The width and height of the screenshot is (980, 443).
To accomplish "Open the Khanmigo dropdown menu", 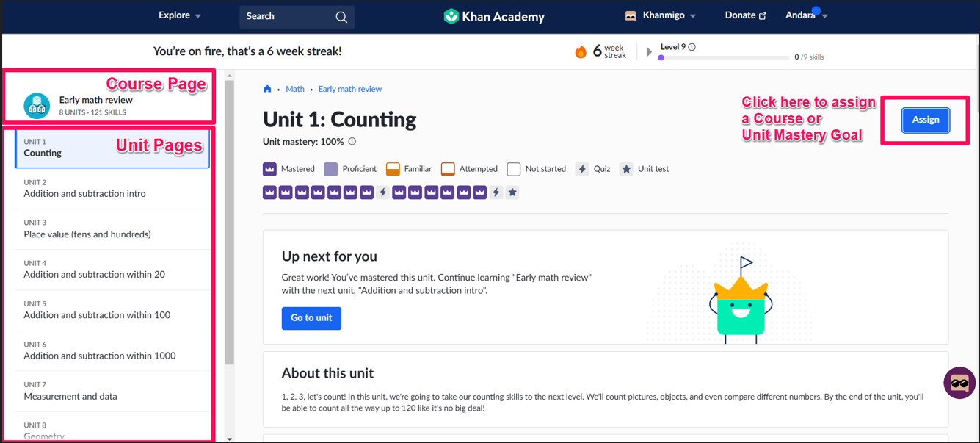I will point(669,15).
